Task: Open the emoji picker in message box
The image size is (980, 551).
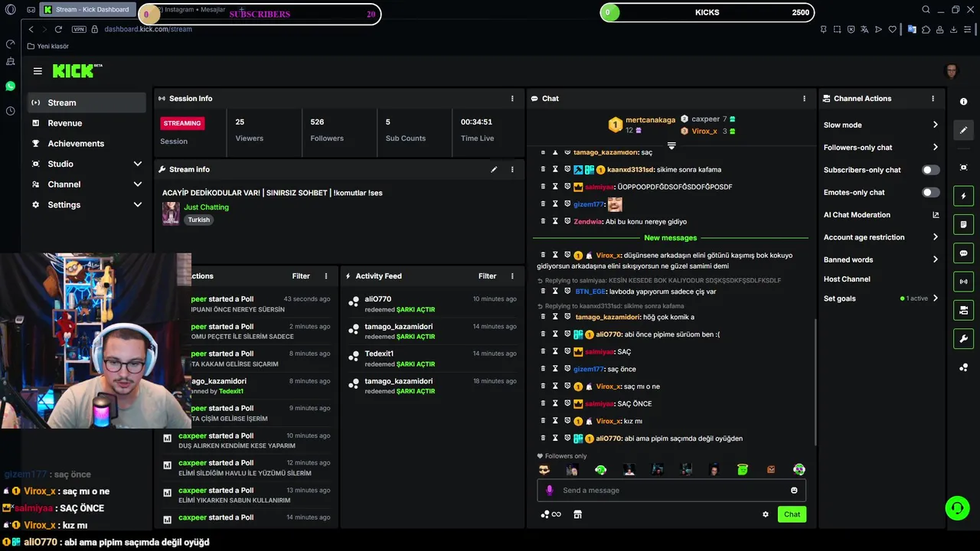Action: pos(794,491)
